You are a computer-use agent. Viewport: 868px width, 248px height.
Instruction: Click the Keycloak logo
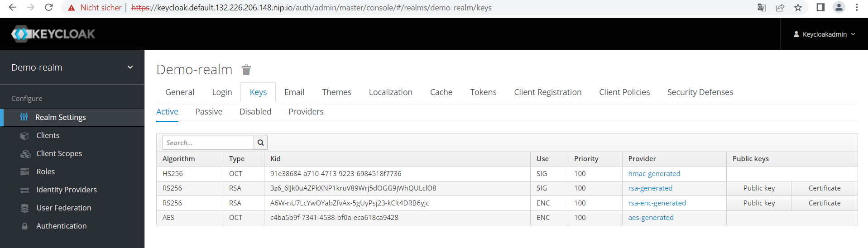(x=53, y=34)
